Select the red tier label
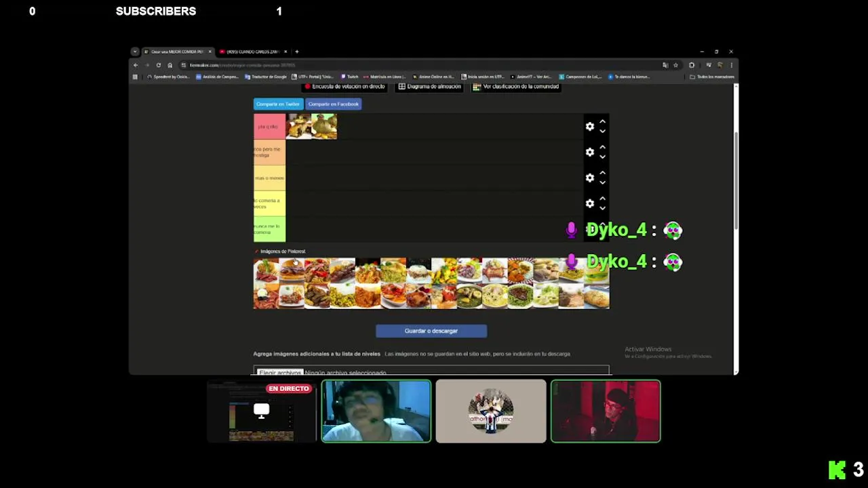 click(269, 127)
